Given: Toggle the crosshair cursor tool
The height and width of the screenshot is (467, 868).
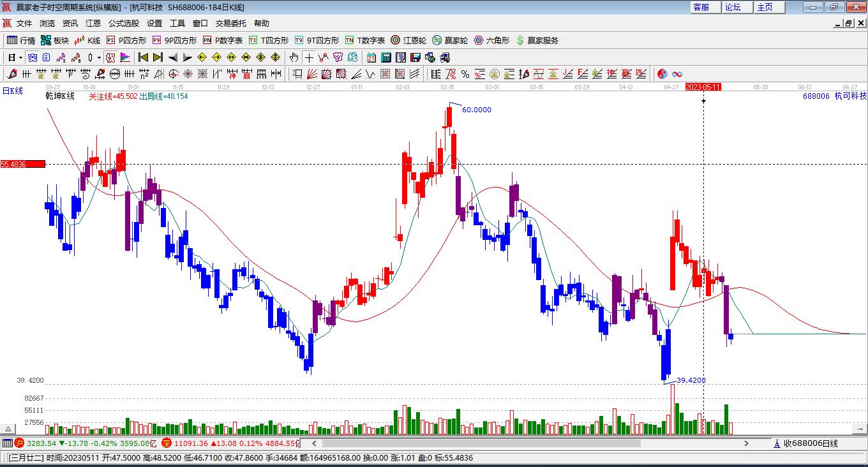Looking at the screenshot, I should [x=310, y=57].
